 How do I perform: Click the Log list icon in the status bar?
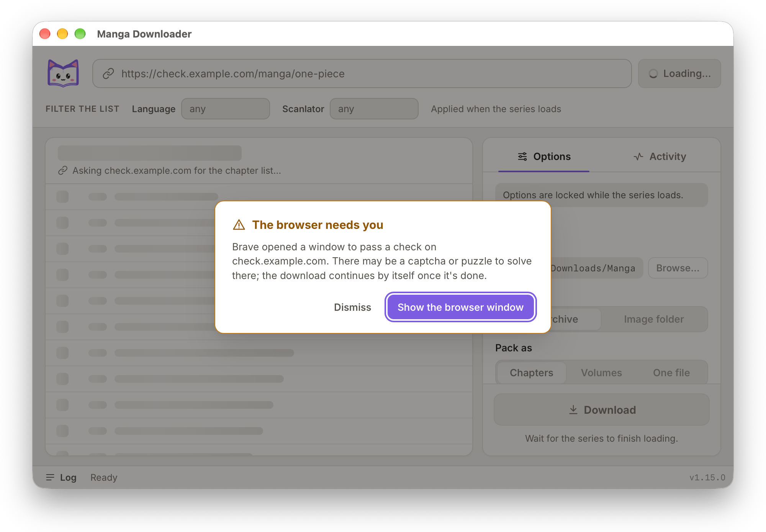pyautogui.click(x=50, y=477)
